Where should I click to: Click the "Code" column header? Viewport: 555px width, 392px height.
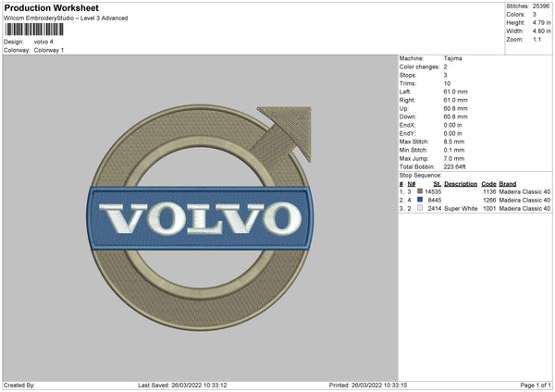point(488,184)
